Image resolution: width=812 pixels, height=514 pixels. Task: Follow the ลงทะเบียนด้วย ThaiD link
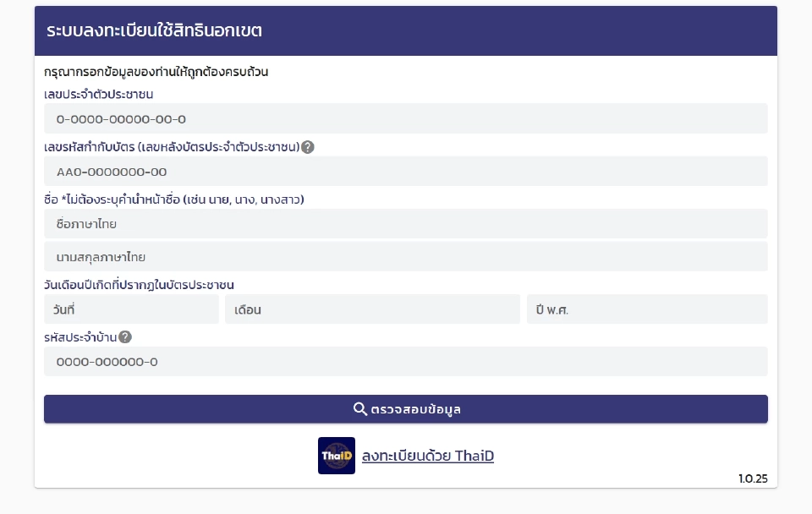(x=427, y=455)
